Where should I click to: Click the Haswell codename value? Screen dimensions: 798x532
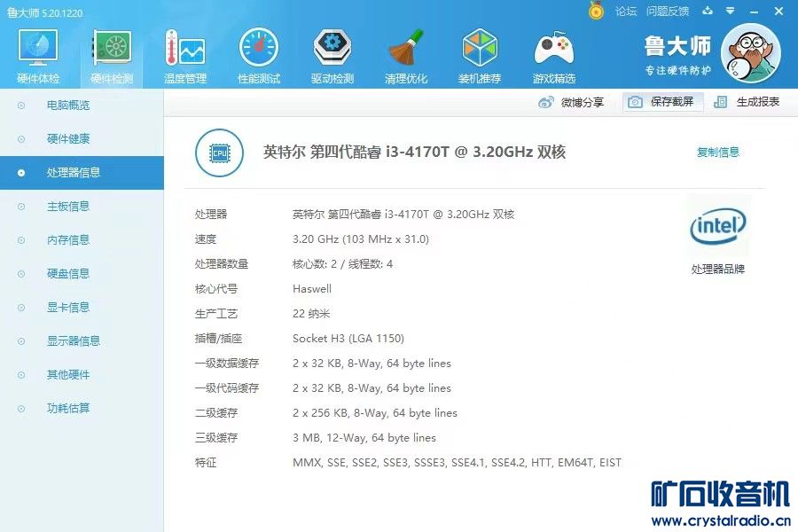[312, 289]
